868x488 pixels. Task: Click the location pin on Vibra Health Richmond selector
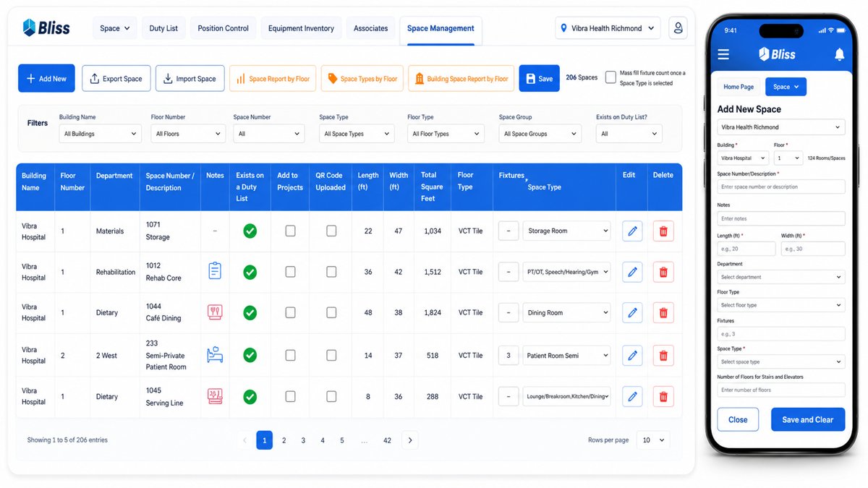(x=564, y=28)
